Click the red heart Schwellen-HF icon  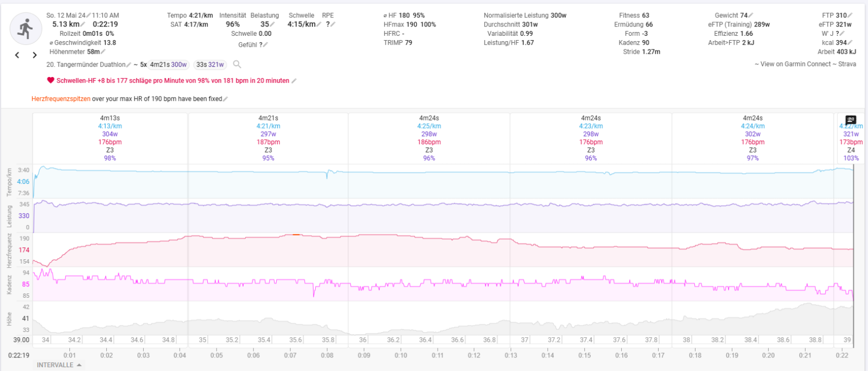click(x=50, y=80)
